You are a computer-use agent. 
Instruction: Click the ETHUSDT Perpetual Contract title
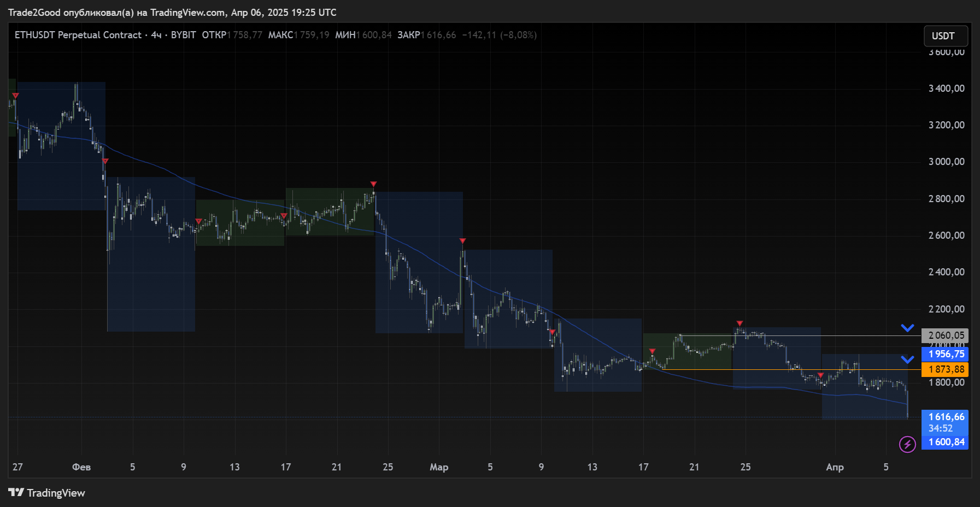click(x=78, y=35)
